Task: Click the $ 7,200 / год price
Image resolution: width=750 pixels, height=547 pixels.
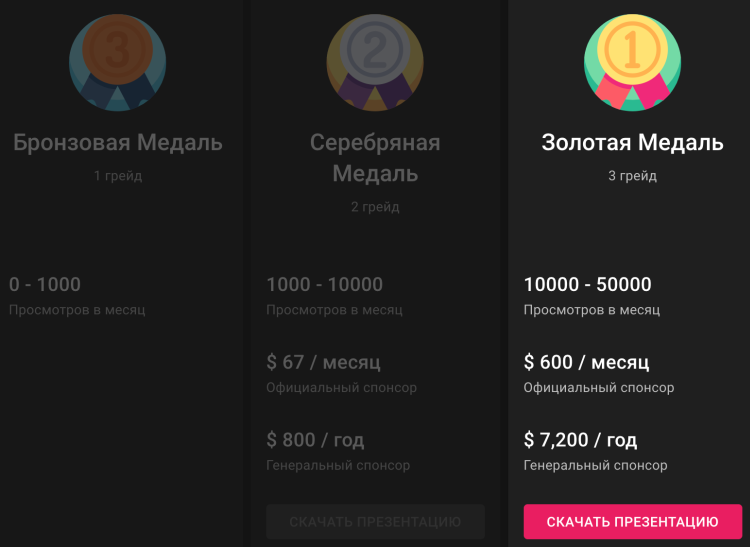Action: point(580,440)
